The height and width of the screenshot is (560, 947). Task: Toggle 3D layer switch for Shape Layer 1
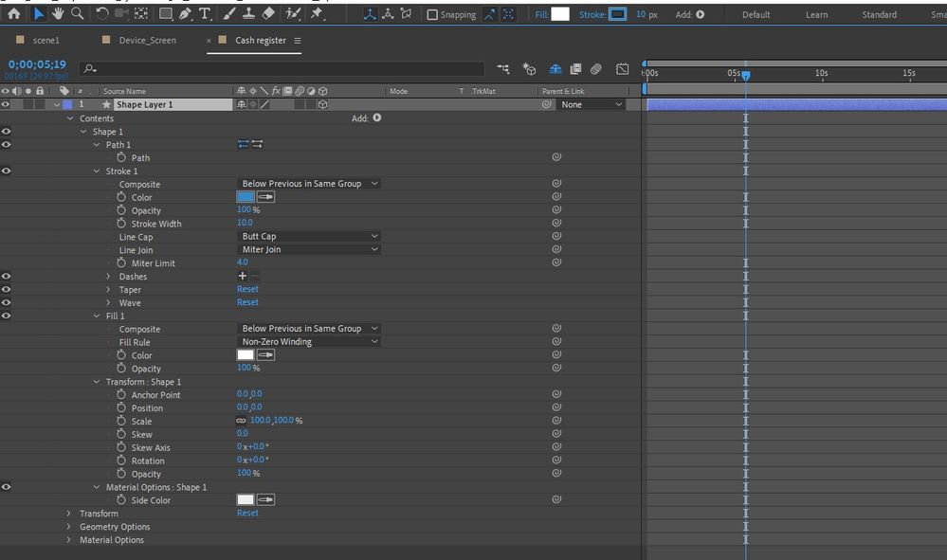[323, 104]
